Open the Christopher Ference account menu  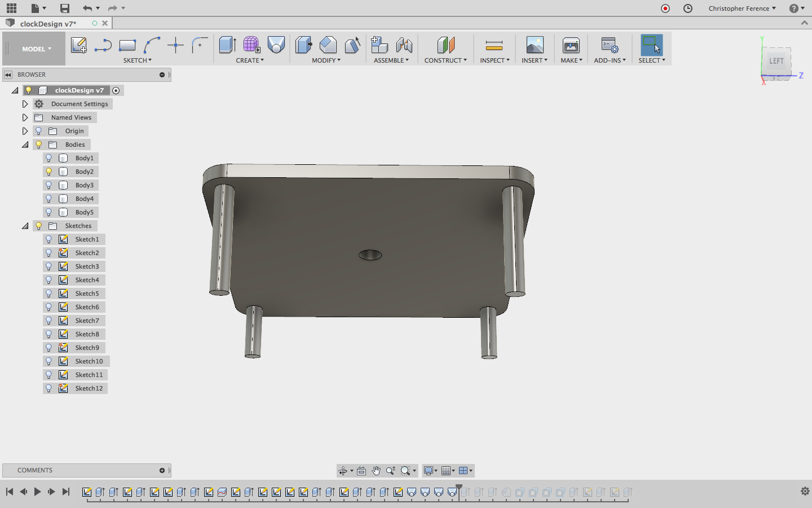tap(742, 8)
